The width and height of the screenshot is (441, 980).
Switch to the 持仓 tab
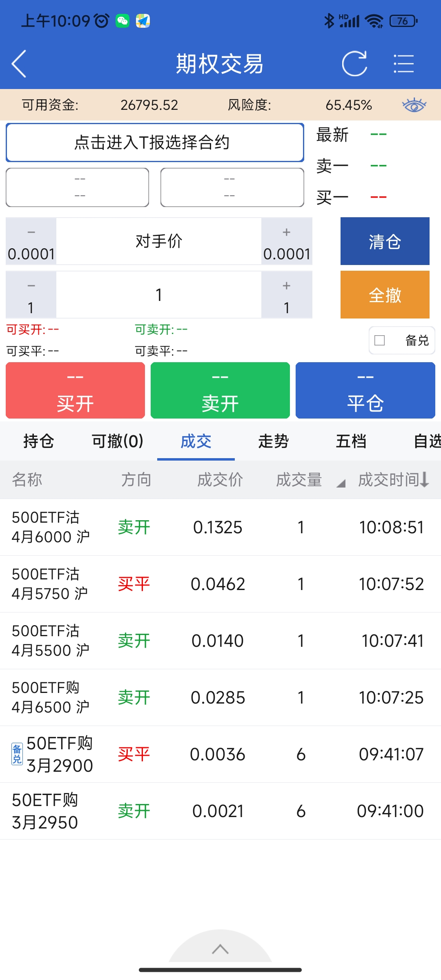[x=39, y=441]
